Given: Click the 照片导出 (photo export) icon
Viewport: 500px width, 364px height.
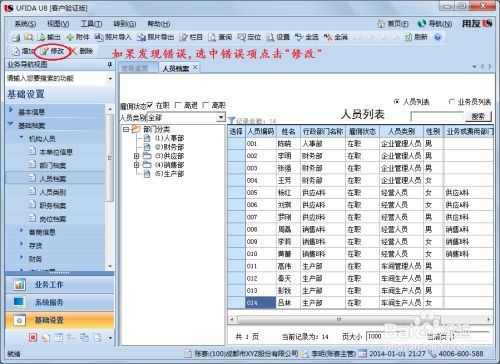Looking at the screenshot, I should [x=142, y=37].
